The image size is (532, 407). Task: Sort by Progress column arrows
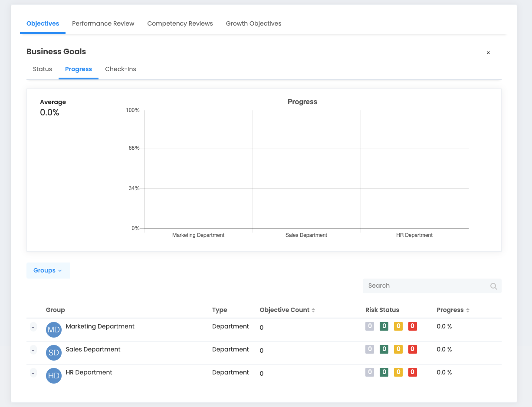(468, 310)
